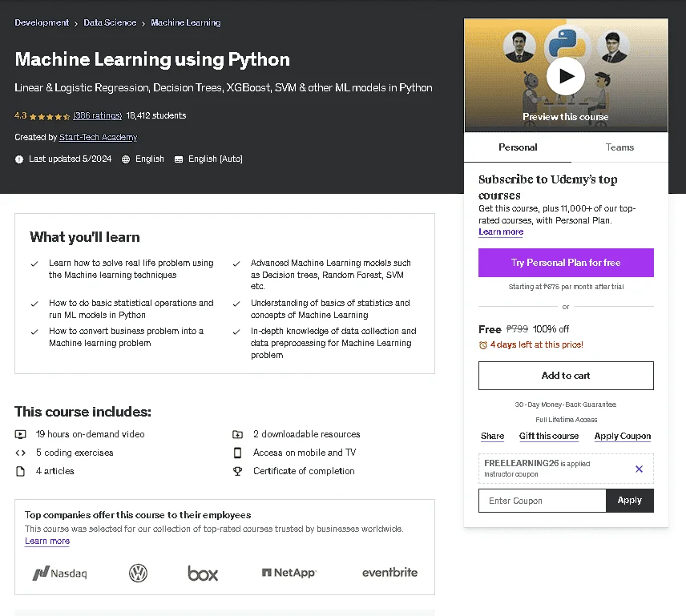
Task: Click the document icon beside 4 articles
Action: [21, 471]
